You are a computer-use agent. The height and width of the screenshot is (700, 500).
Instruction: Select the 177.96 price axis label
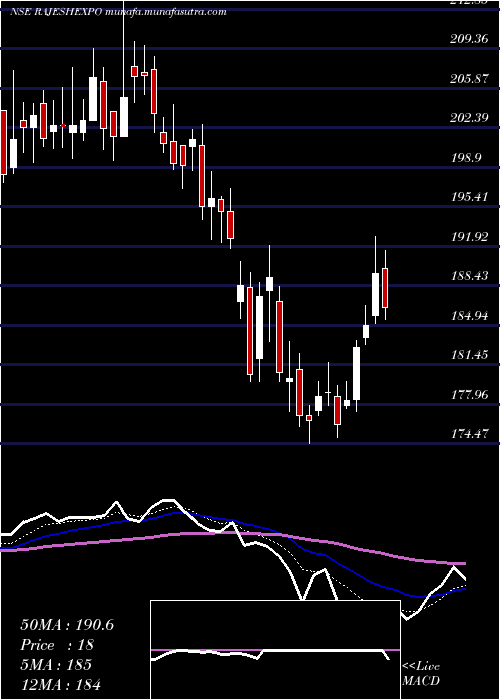point(469,394)
